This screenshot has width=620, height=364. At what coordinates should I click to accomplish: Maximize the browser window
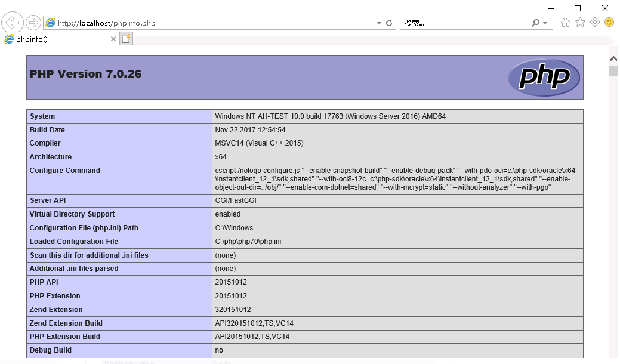point(577,8)
